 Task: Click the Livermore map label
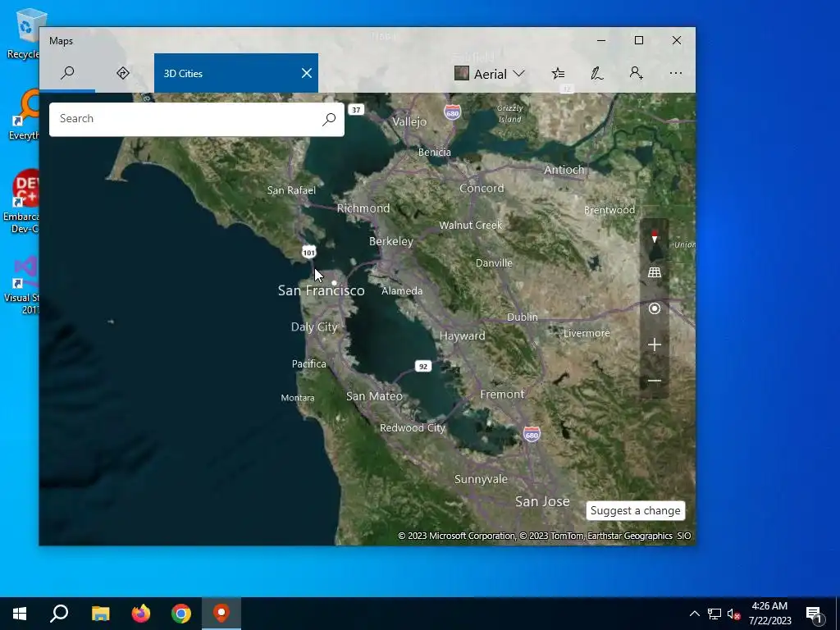587,333
